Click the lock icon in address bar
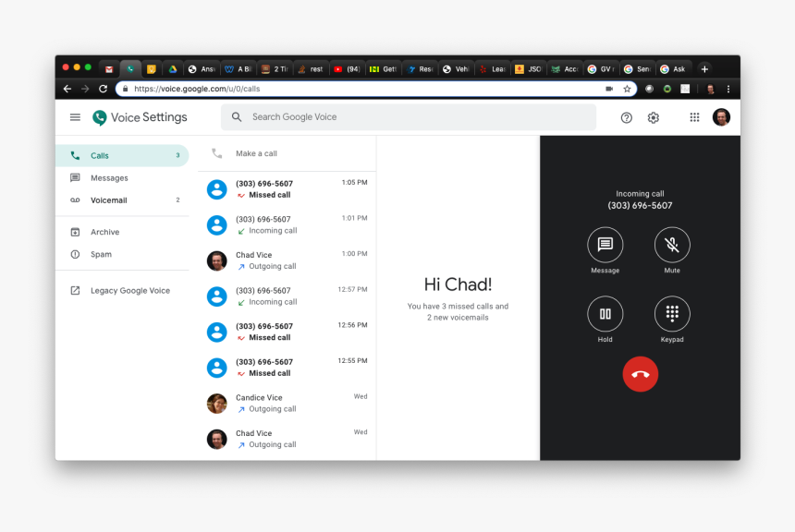795x532 pixels. pos(125,89)
